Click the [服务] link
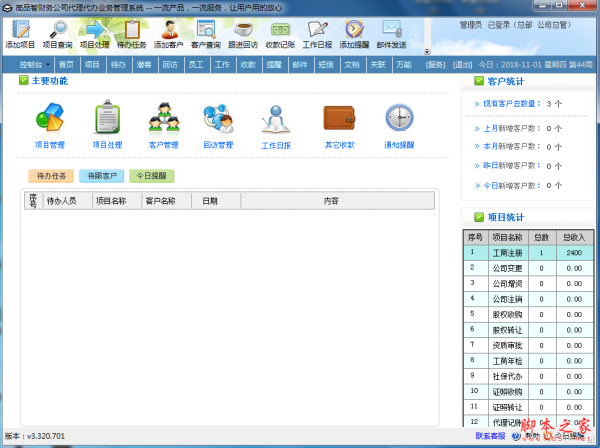This screenshot has width=600, height=448. [435, 65]
